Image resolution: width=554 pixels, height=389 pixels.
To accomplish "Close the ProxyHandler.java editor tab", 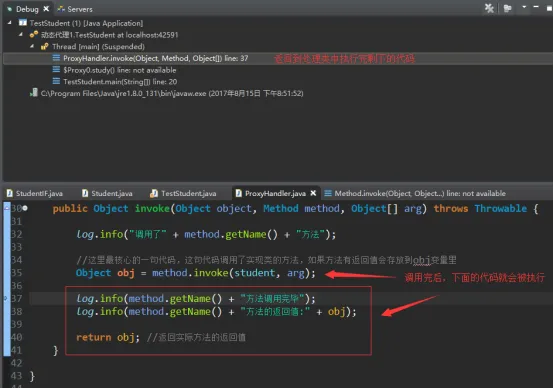I will pyautogui.click(x=313, y=193).
